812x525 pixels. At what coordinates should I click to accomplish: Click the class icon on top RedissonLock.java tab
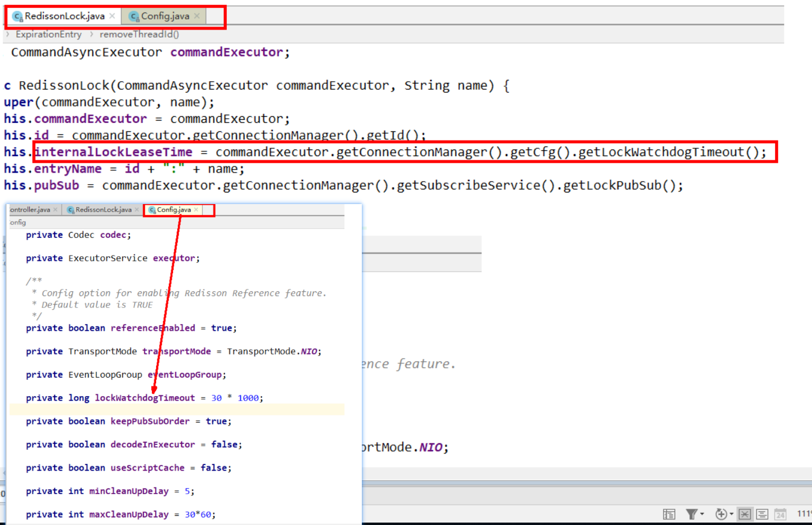pyautogui.click(x=18, y=16)
